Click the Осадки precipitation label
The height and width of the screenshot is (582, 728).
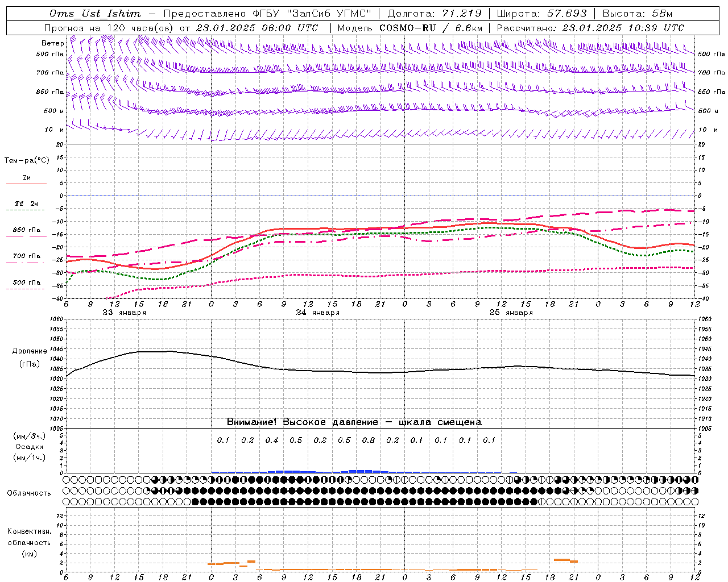pyautogui.click(x=29, y=447)
